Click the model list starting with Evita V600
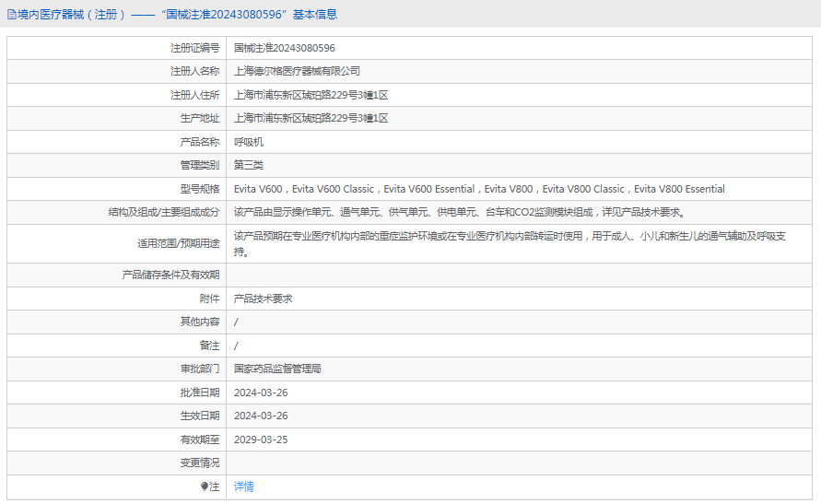Image resolution: width=821 pixels, height=504 pixels. 479,189
